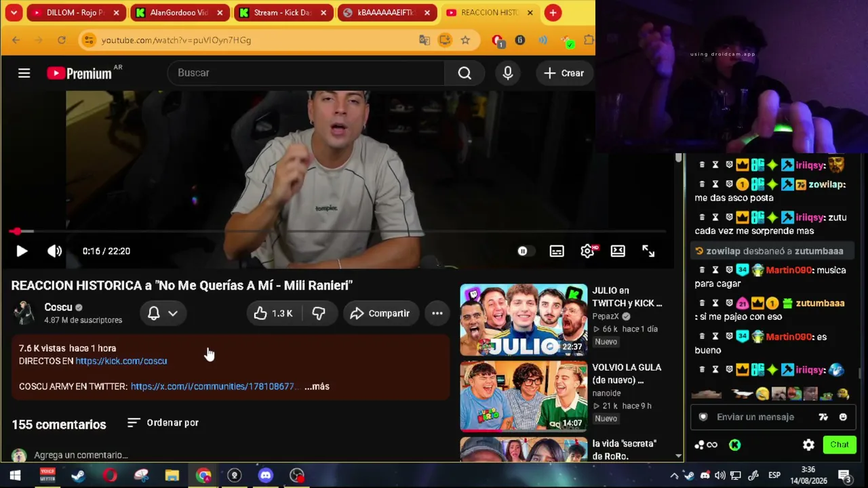
Task: Mute the video with the speaker icon
Action: click(x=55, y=251)
